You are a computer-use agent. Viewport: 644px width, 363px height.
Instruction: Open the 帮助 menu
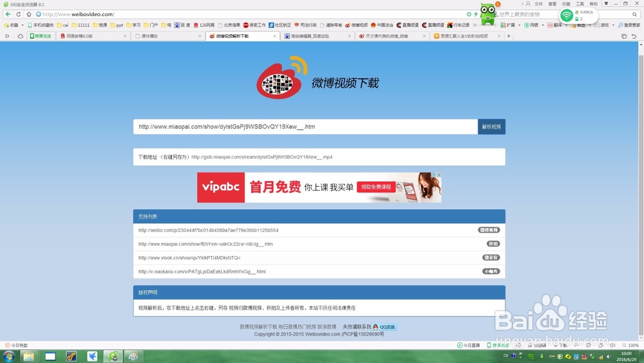click(x=594, y=4)
